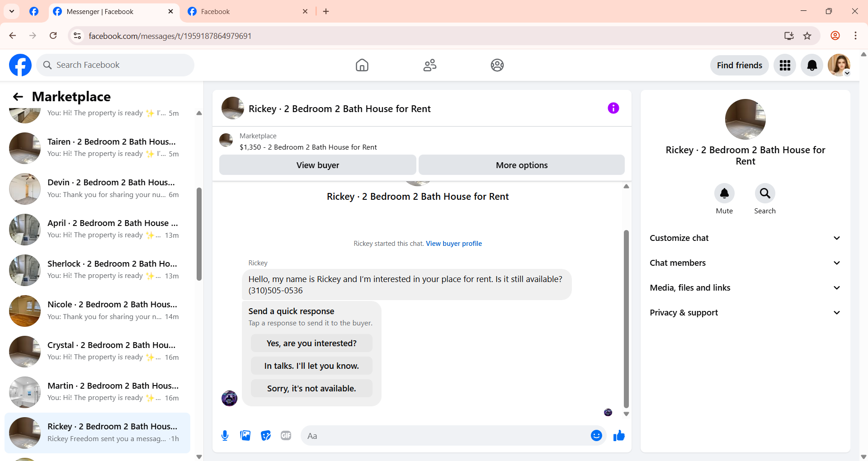
Task: Expand the Customize chat section
Action: point(745,238)
